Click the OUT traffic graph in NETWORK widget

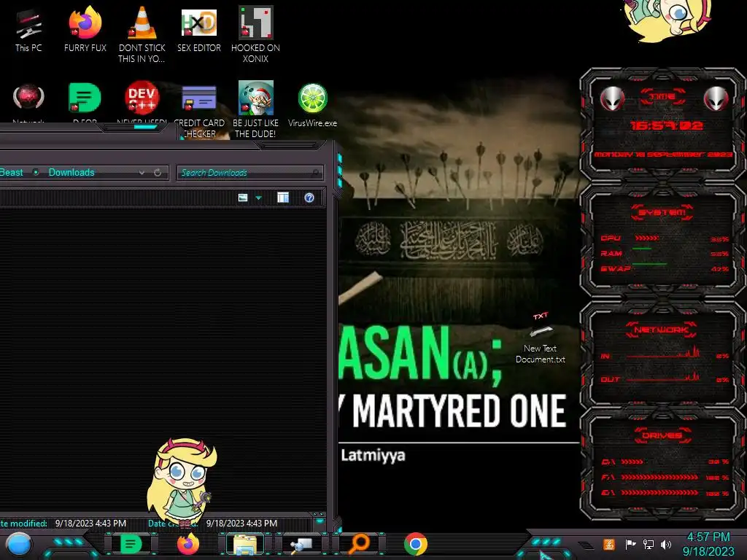[663, 377]
